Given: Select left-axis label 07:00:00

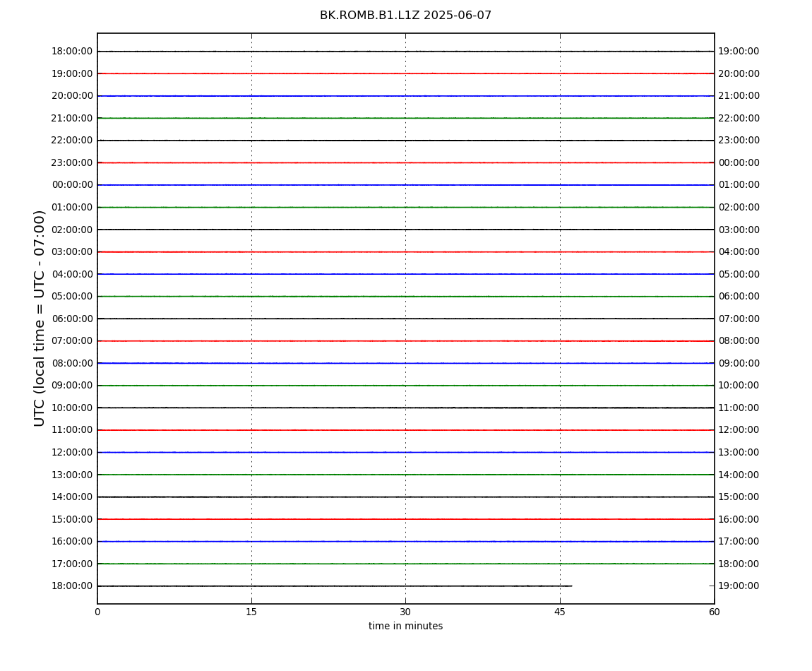Looking at the screenshot, I should click(x=72, y=341).
